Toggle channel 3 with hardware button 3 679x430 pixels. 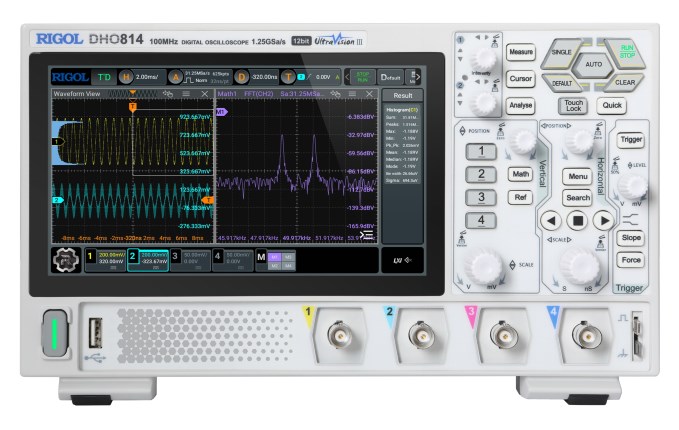(481, 197)
